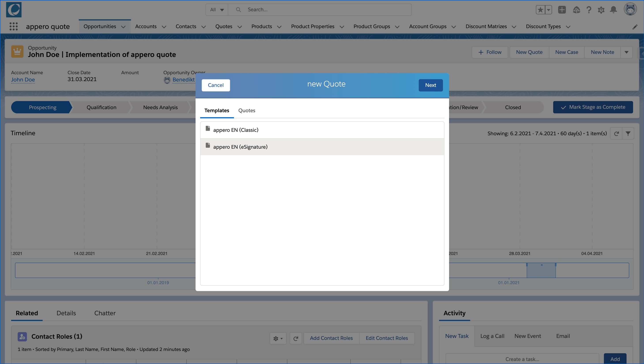Open the Details tab
Screen dimensions: 644x364
point(66,313)
